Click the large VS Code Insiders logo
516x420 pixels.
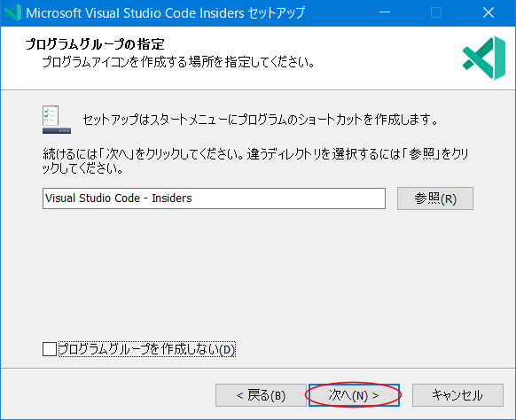484,58
